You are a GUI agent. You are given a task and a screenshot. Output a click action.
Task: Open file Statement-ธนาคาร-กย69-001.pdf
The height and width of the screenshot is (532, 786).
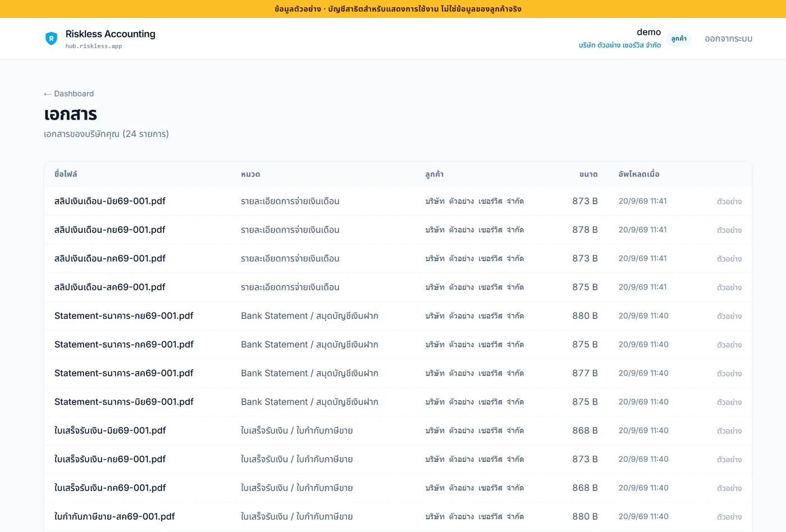(x=124, y=316)
